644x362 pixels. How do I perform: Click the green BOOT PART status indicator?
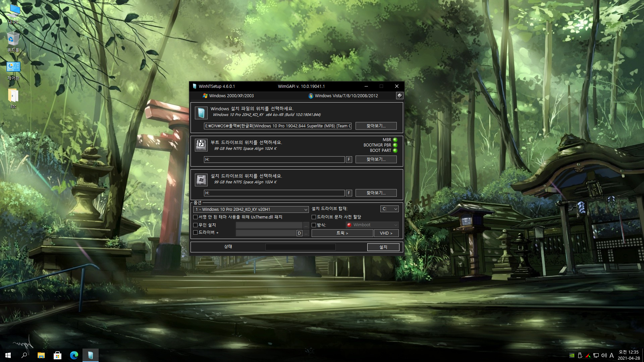click(x=395, y=150)
